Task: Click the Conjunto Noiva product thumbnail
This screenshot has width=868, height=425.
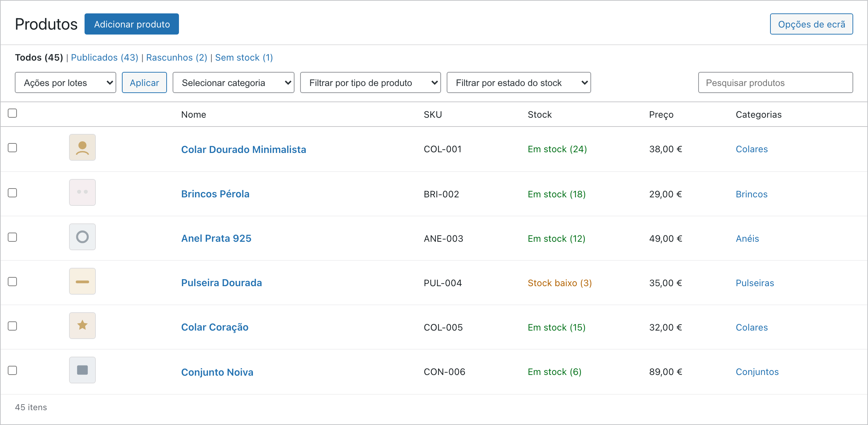Action: pos(82,370)
